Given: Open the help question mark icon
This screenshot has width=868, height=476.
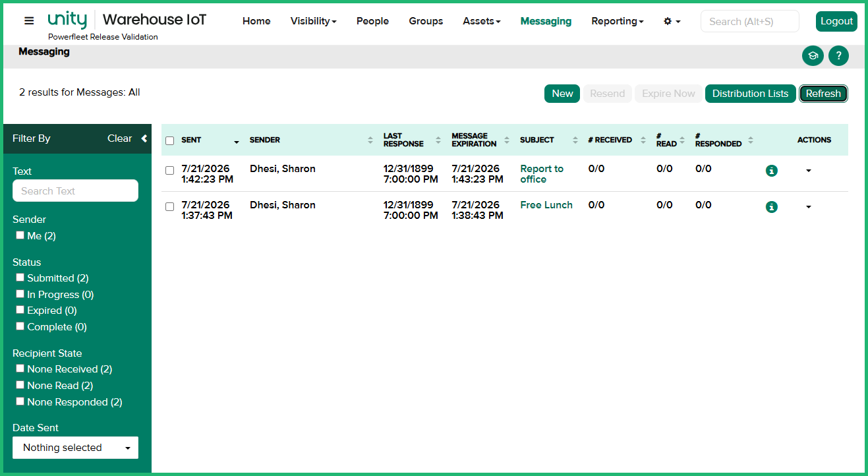Looking at the screenshot, I should 838,56.
